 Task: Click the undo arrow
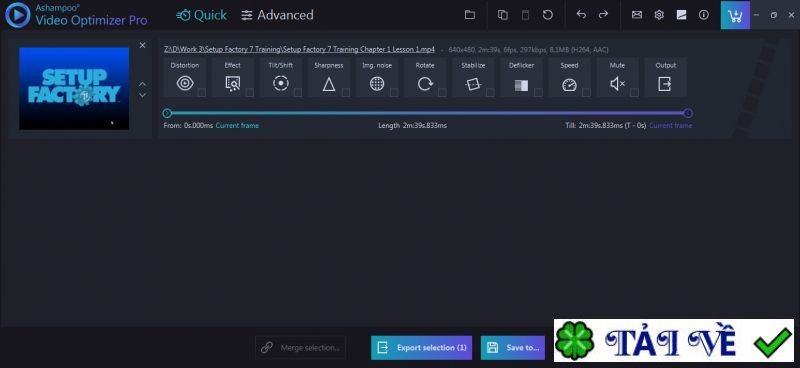(x=581, y=15)
